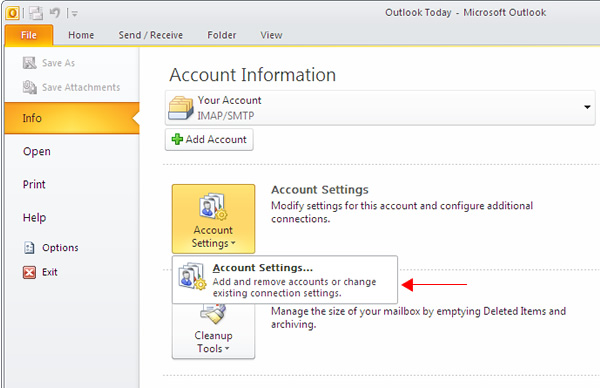This screenshot has width=600, height=388.
Task: Switch to the Folder tab
Action: [222, 35]
